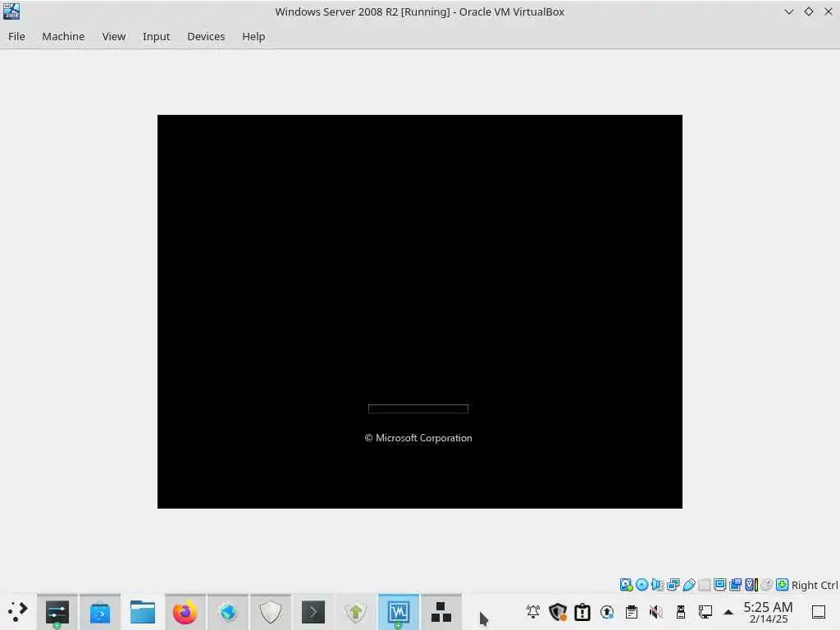The width and height of the screenshot is (840, 630).
Task: Click the display settings indicator
Action: pos(720,584)
